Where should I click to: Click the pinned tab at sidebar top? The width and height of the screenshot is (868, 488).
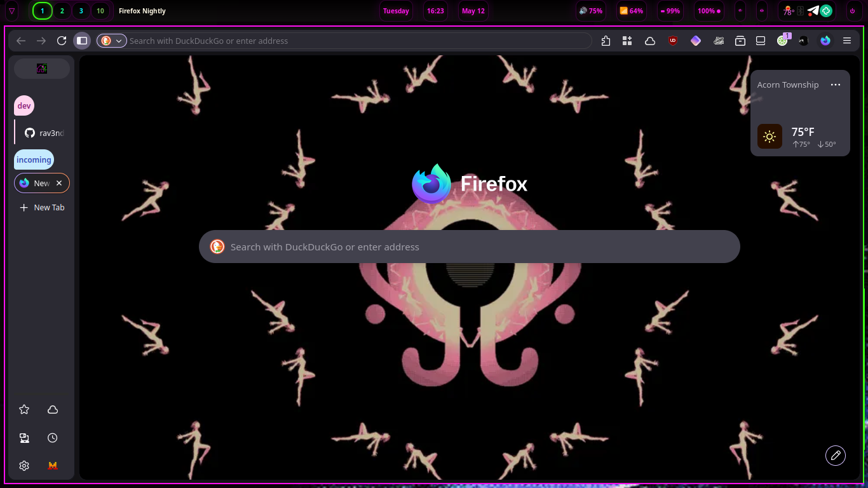point(42,69)
